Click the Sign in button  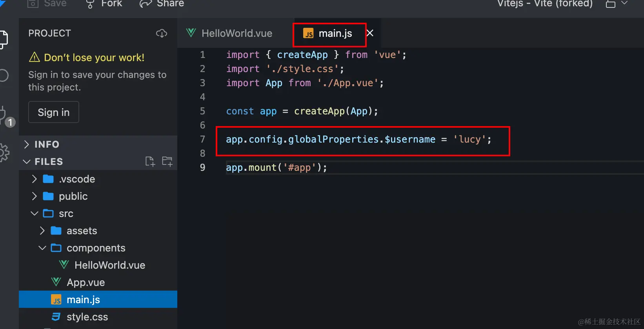54,112
